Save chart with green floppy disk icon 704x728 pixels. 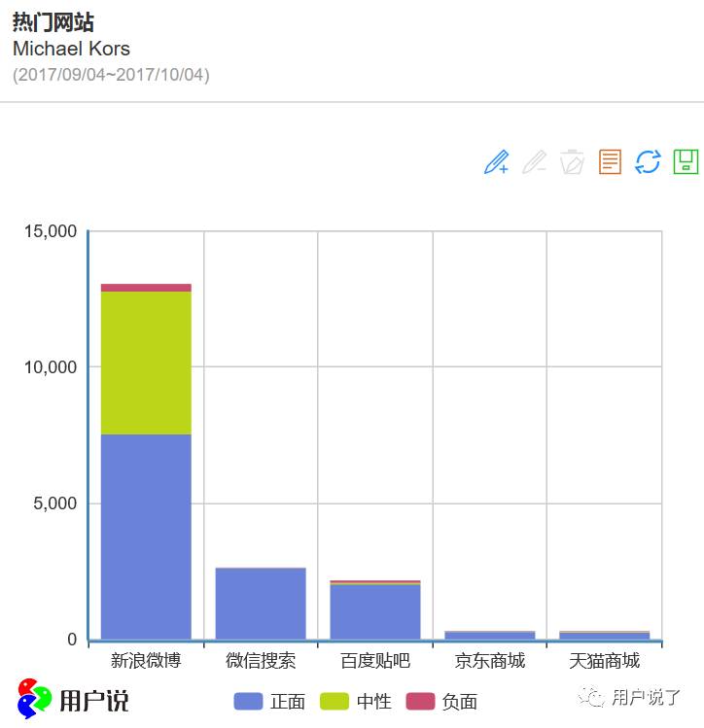tap(686, 161)
